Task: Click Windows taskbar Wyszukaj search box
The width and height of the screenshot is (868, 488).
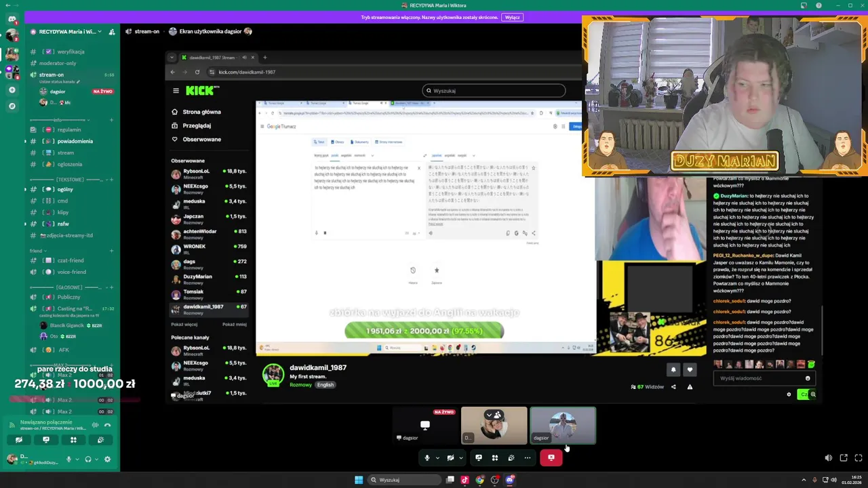Action: 406,480
